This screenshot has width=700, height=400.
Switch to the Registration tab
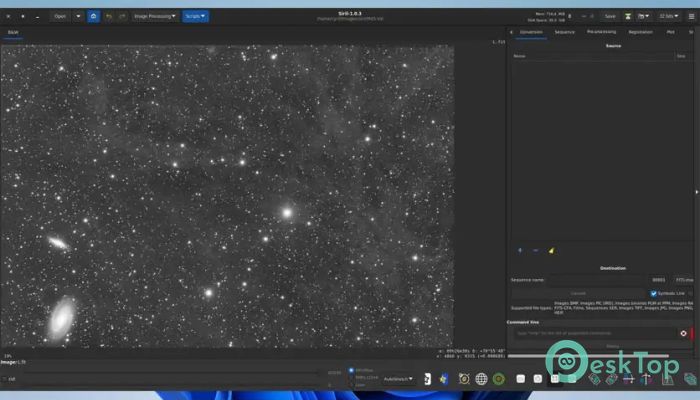[x=640, y=32]
